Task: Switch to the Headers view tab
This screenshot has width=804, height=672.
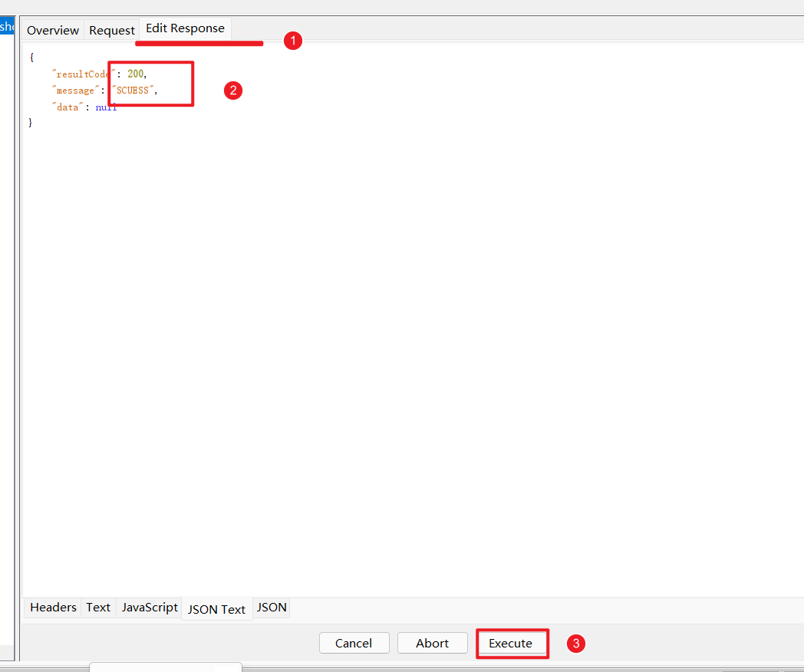Action: tap(53, 608)
